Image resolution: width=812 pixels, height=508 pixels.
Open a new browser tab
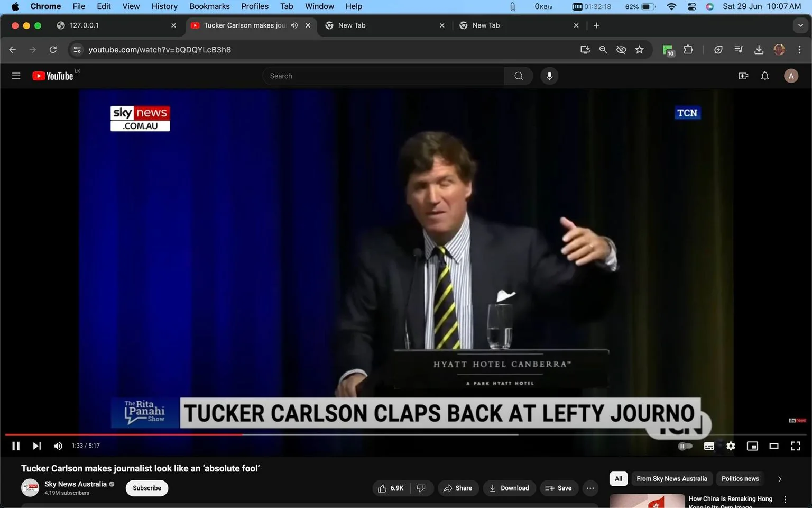click(596, 25)
